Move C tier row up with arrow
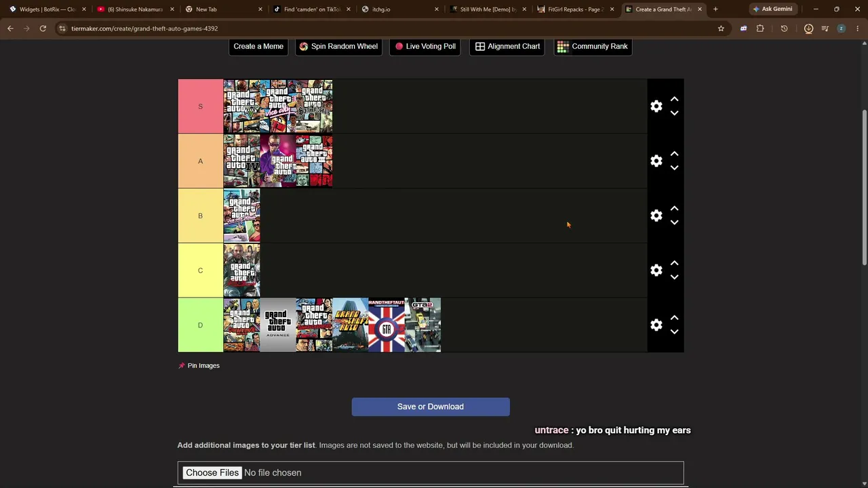This screenshot has width=868, height=488. pyautogui.click(x=674, y=263)
